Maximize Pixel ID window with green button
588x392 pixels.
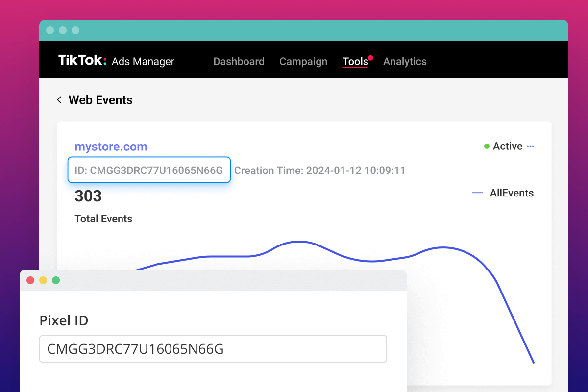[56, 280]
